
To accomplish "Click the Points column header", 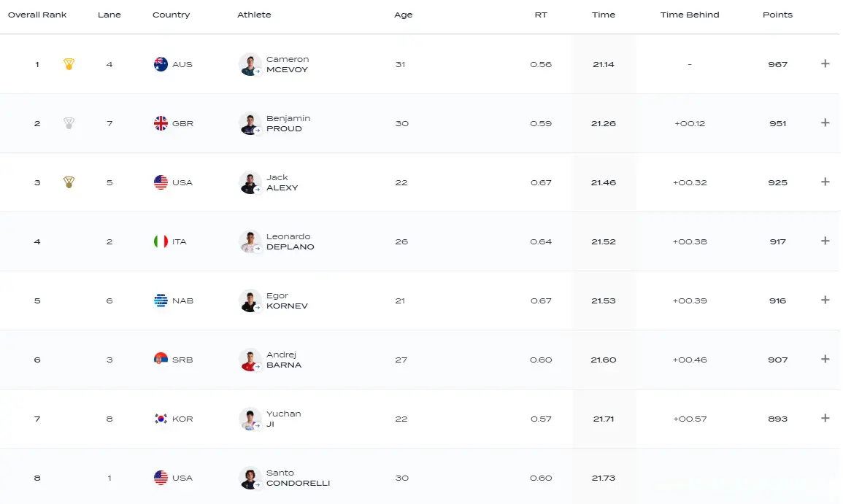I will tap(777, 15).
